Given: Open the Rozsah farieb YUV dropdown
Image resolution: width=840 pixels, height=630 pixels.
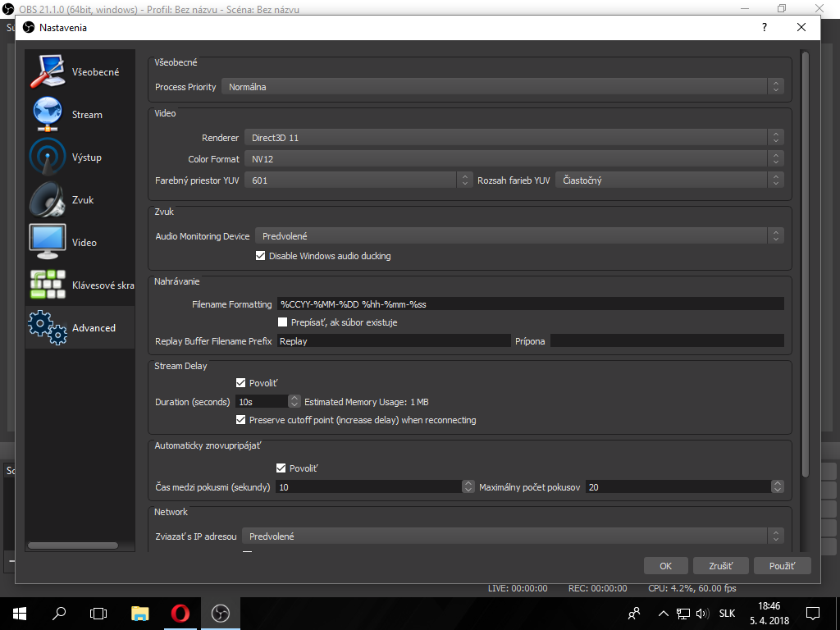Looking at the screenshot, I should [x=669, y=180].
